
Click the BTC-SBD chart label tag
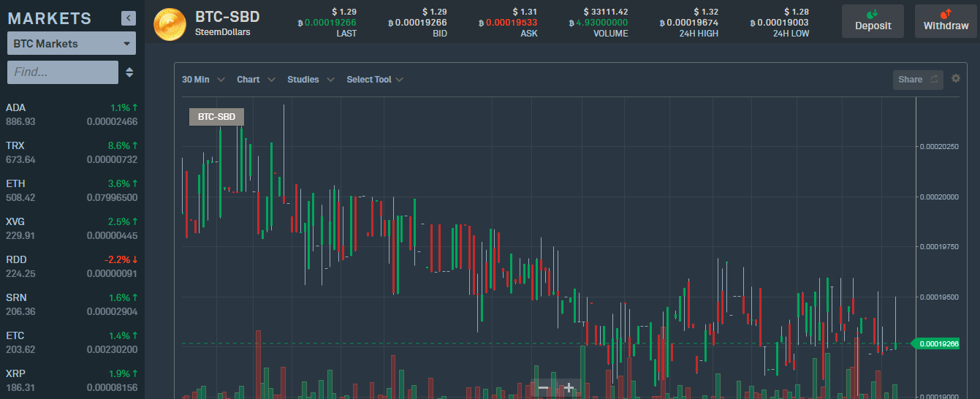(216, 117)
